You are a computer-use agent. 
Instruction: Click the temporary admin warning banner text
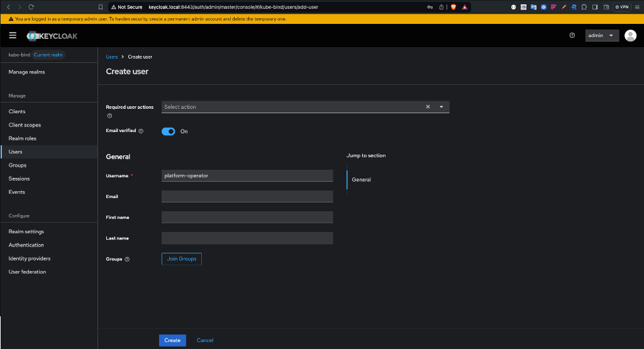coord(150,19)
